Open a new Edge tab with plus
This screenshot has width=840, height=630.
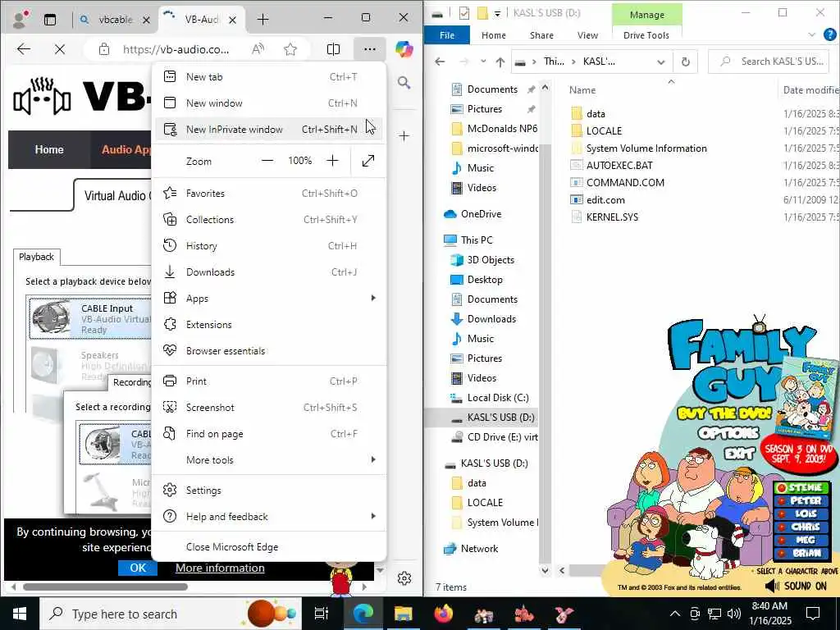pyautogui.click(x=262, y=20)
